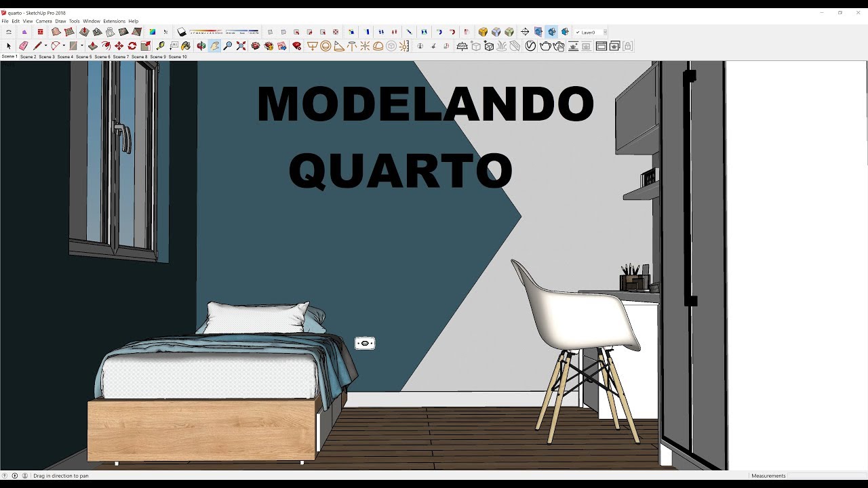Expand the Arc tool dropdown arrow
The image size is (868, 488).
[64, 46]
